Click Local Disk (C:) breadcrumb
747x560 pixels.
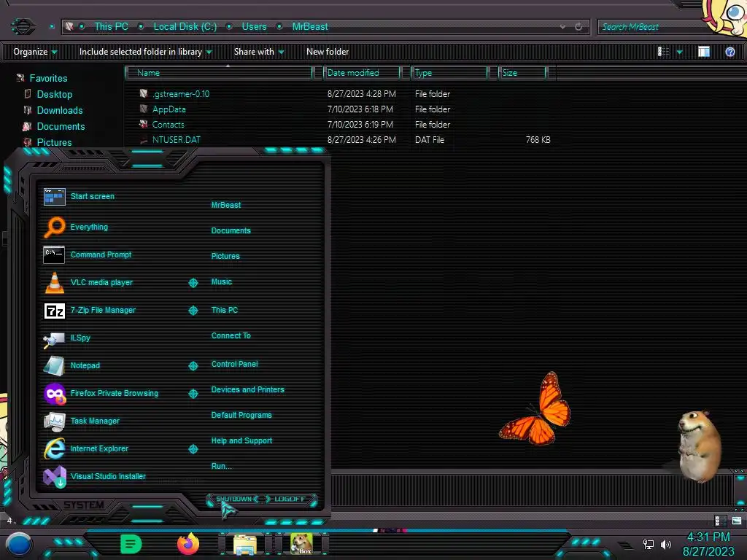185,27
